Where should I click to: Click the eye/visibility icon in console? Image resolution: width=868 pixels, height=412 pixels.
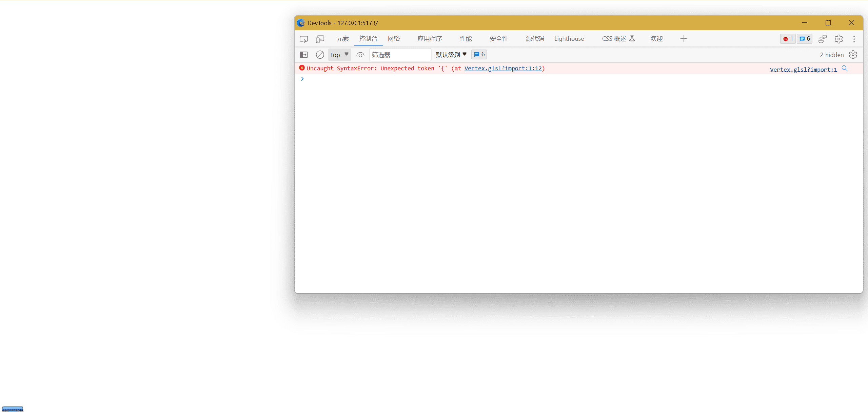(360, 54)
